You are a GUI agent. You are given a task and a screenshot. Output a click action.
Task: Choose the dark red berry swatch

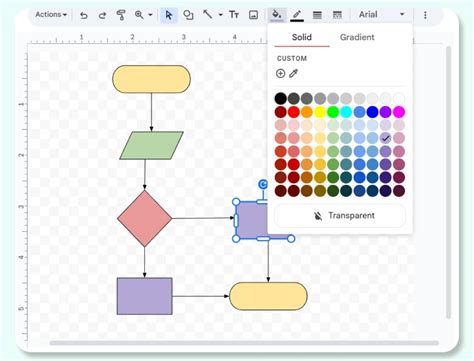[281, 112]
